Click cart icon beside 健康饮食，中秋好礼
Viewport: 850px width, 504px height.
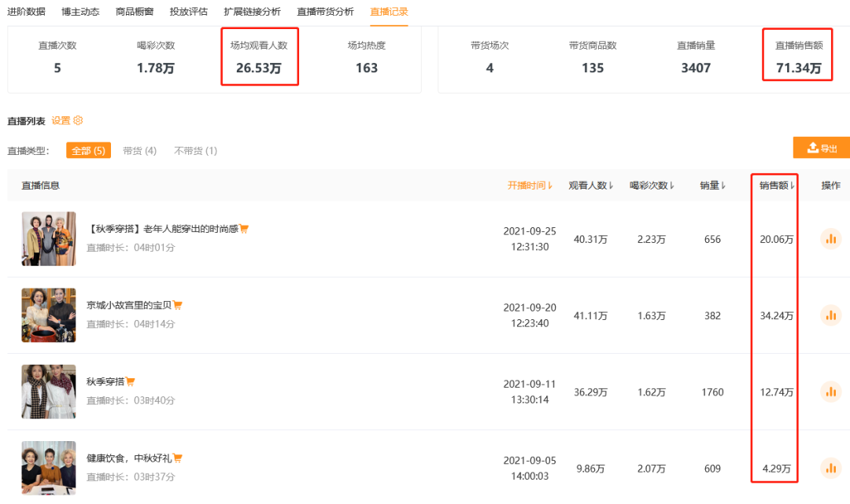point(178,458)
